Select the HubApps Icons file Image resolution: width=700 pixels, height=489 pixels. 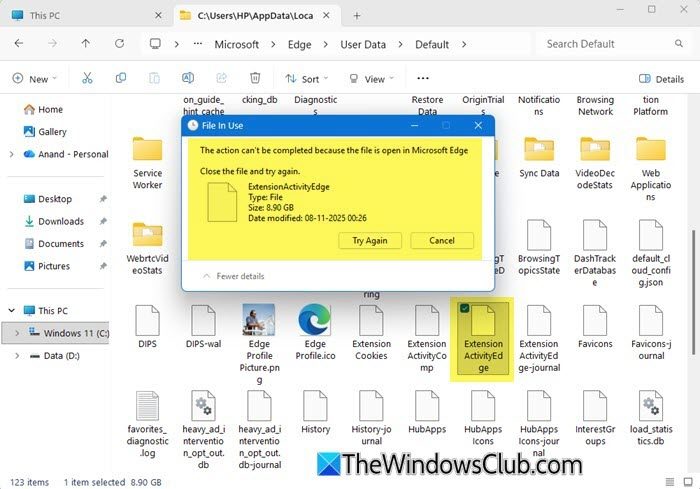(483, 418)
